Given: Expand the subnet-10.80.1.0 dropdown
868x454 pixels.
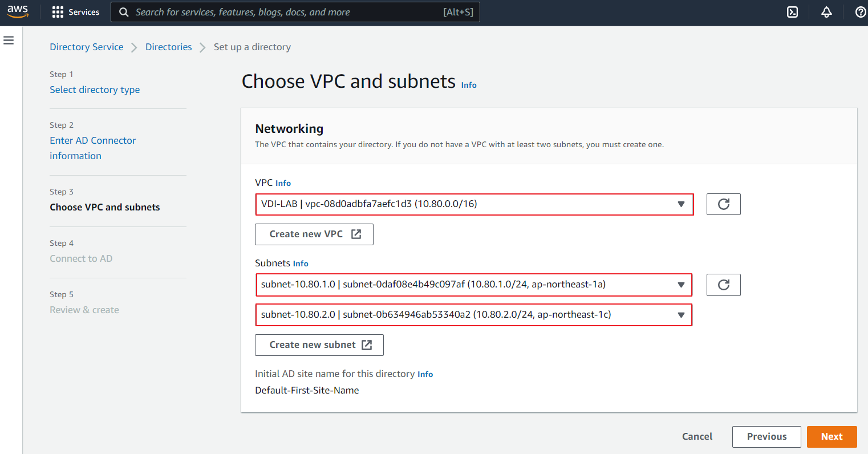Looking at the screenshot, I should click(x=474, y=285).
